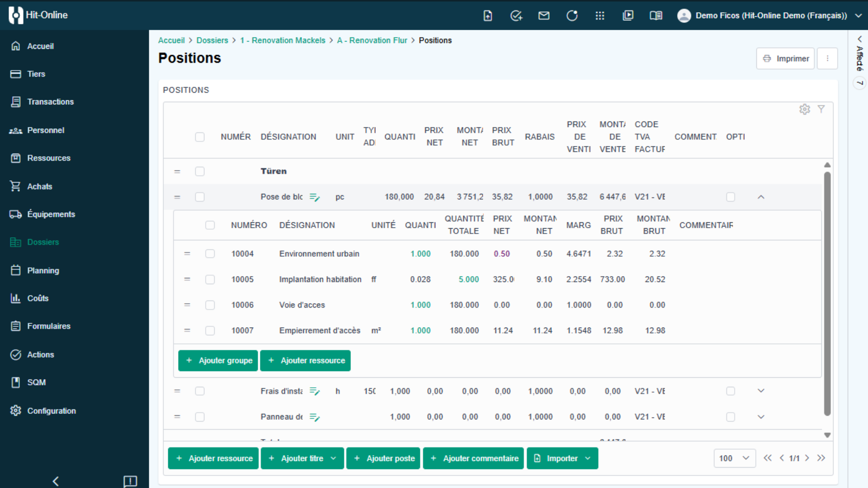868x488 pixels.
Task: Open Configuration in the sidebar
Action: 52,411
